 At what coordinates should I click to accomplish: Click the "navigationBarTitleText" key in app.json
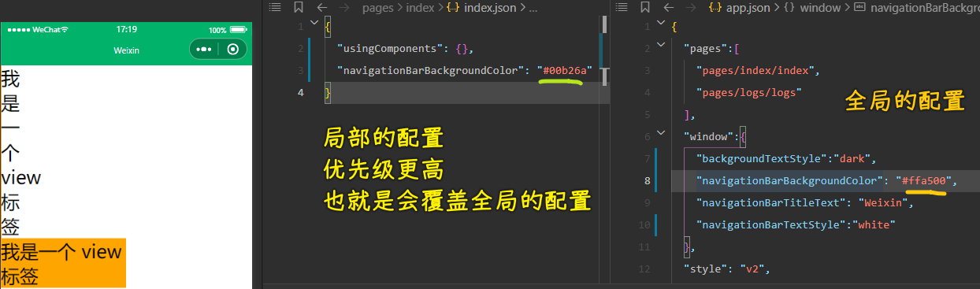pyautogui.click(x=772, y=202)
